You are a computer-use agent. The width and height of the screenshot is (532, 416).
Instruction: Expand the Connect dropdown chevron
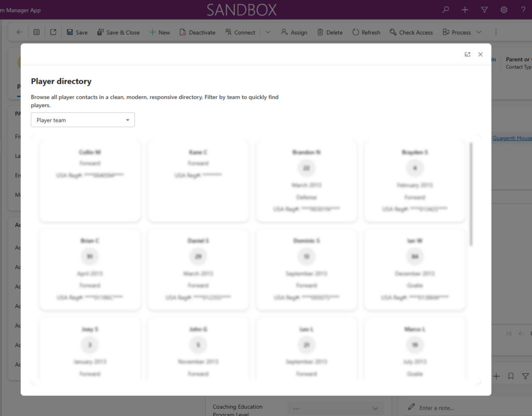(268, 32)
